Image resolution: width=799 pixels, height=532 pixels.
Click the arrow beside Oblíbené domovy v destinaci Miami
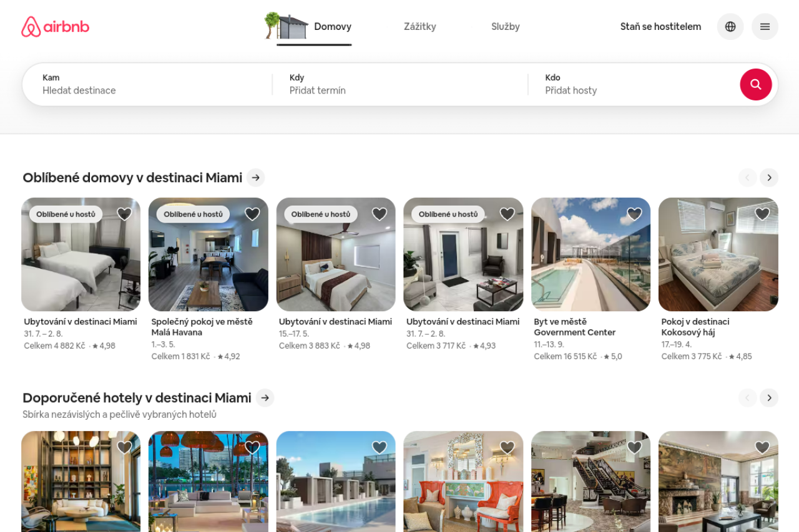point(256,178)
